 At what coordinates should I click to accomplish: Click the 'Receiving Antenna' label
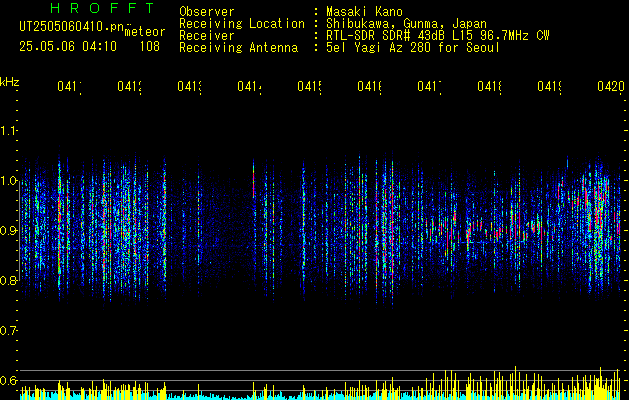(x=239, y=48)
